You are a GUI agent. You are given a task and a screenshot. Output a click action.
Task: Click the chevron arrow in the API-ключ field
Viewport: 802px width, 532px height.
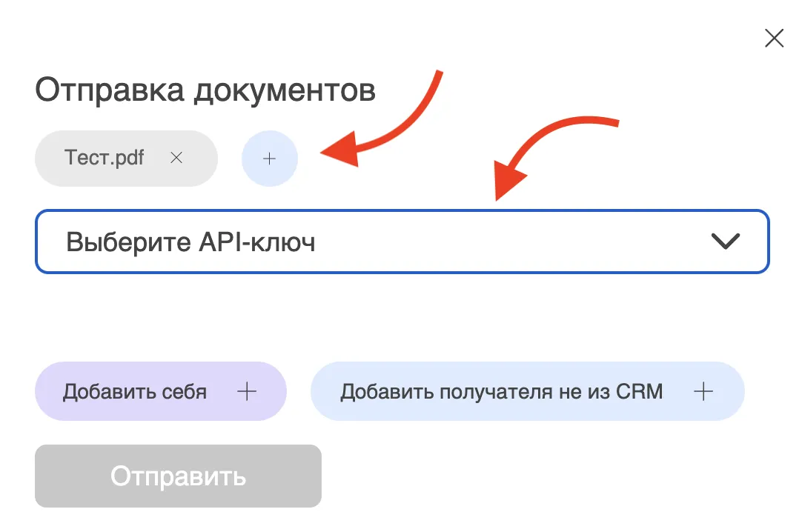pyautogui.click(x=725, y=242)
